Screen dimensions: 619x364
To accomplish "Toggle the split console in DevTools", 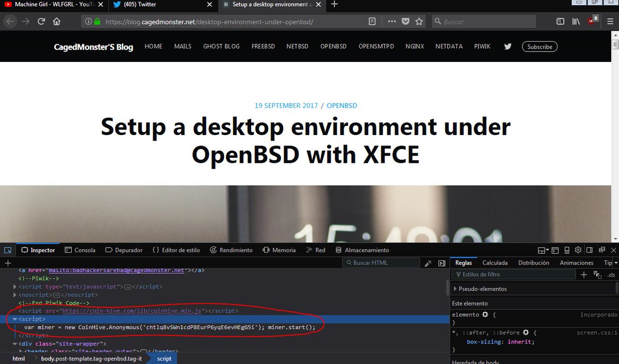I will pos(556,250).
